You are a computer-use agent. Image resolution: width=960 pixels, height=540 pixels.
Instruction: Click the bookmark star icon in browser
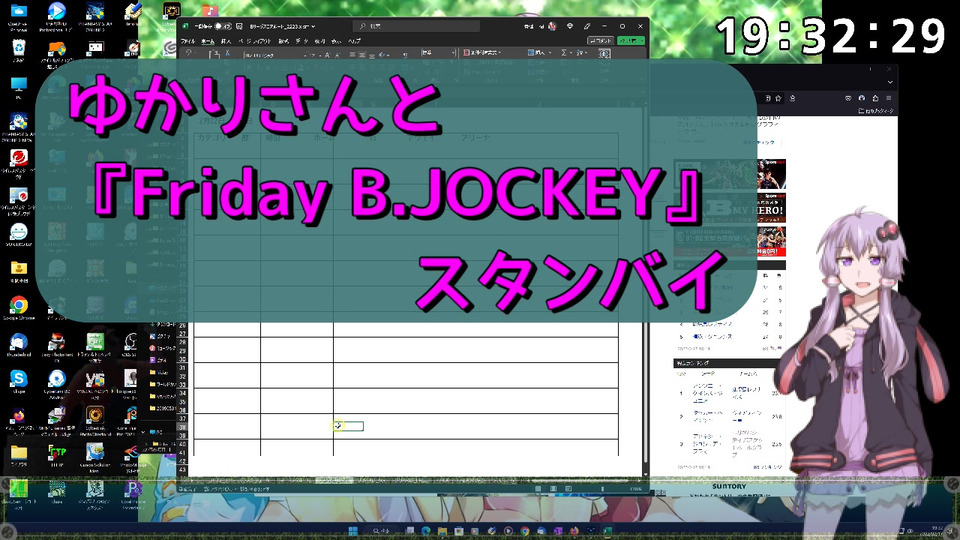[779, 98]
